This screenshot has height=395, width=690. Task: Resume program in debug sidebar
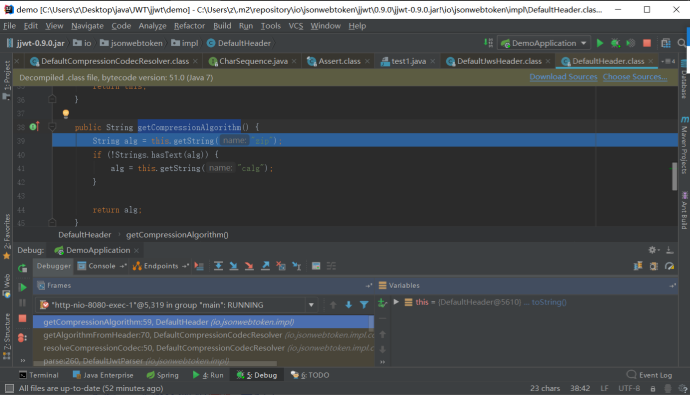point(22,288)
